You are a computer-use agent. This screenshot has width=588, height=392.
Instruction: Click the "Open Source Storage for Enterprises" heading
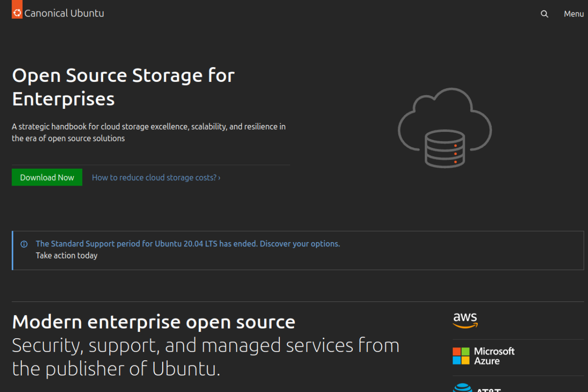[123, 87]
